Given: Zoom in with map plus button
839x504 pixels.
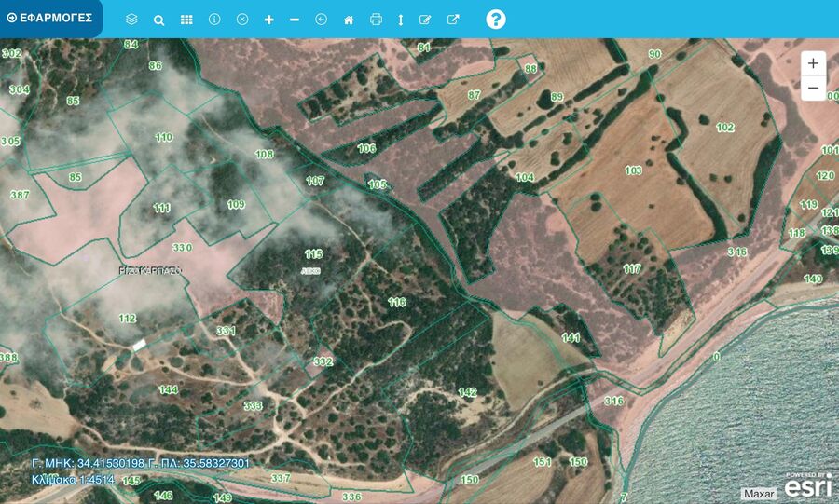Looking at the screenshot, I should [x=813, y=63].
